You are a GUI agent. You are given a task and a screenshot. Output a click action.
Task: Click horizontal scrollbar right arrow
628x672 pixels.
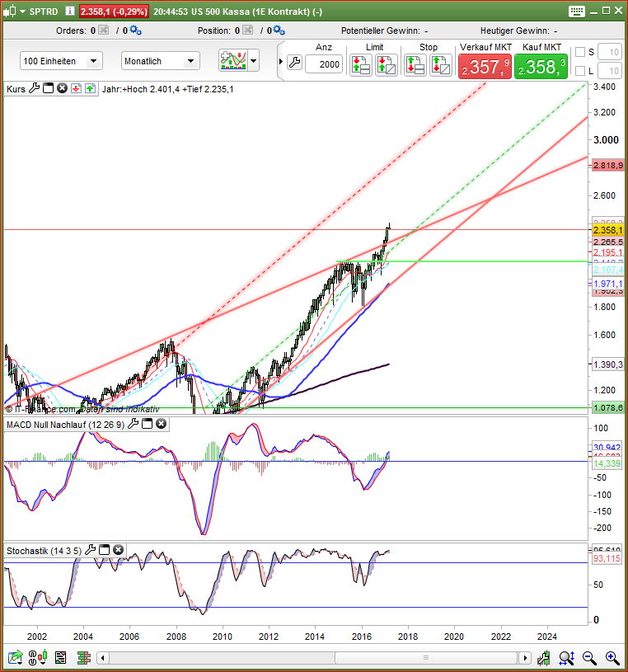(x=525, y=657)
